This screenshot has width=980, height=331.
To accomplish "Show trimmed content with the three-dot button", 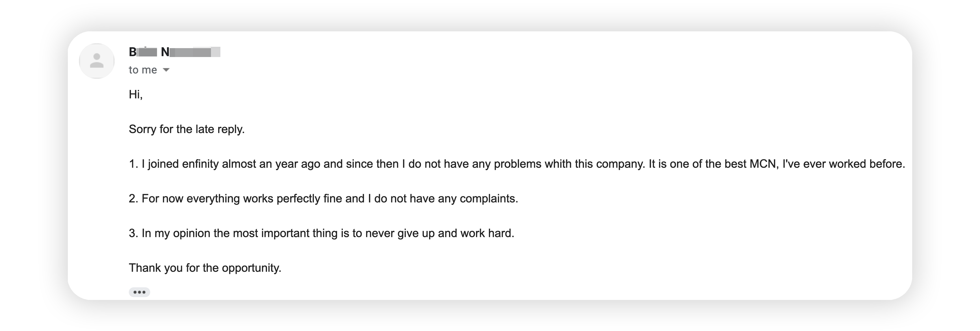I will point(139,292).
